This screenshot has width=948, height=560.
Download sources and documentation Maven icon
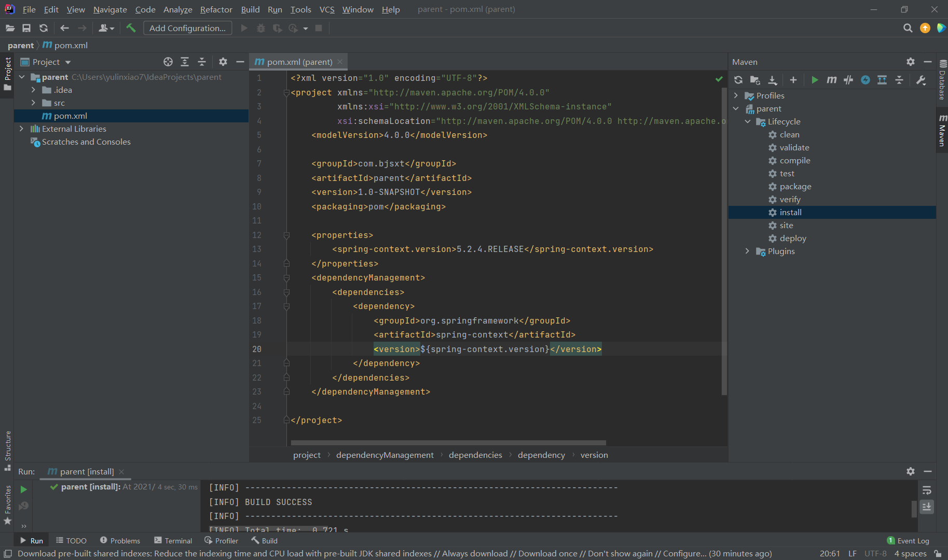tap(773, 80)
